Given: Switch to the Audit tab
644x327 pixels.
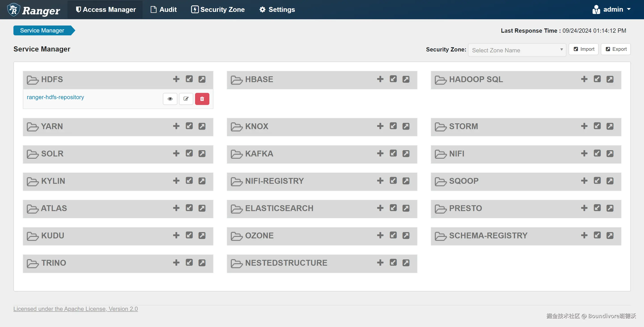Looking at the screenshot, I should coord(164,9).
